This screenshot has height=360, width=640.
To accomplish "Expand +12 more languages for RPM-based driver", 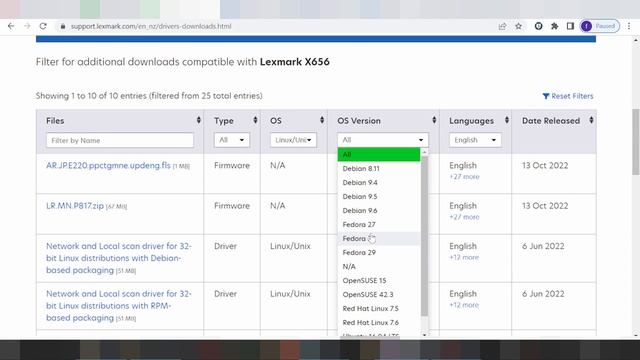I will [x=464, y=305].
